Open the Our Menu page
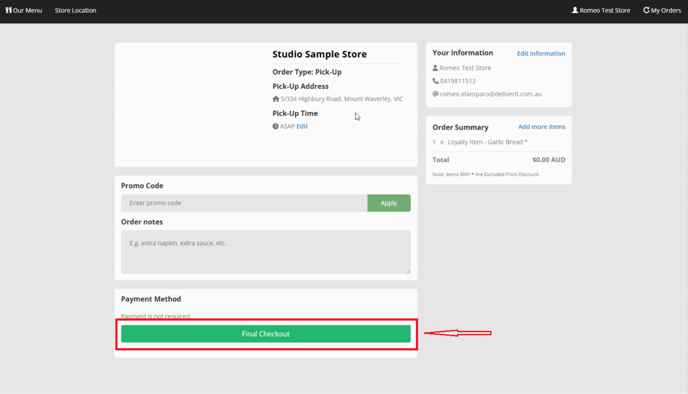Image resolution: width=688 pixels, height=394 pixels. pos(24,10)
